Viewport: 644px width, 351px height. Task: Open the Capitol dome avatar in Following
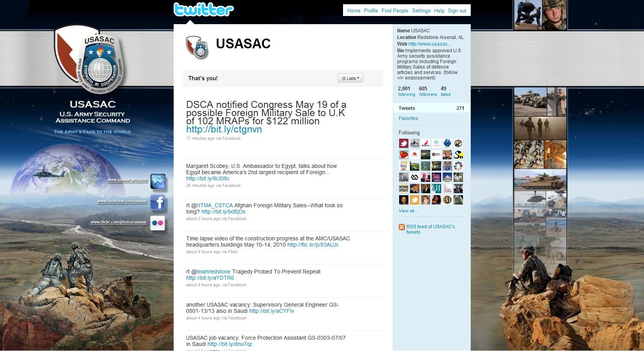tap(447, 177)
